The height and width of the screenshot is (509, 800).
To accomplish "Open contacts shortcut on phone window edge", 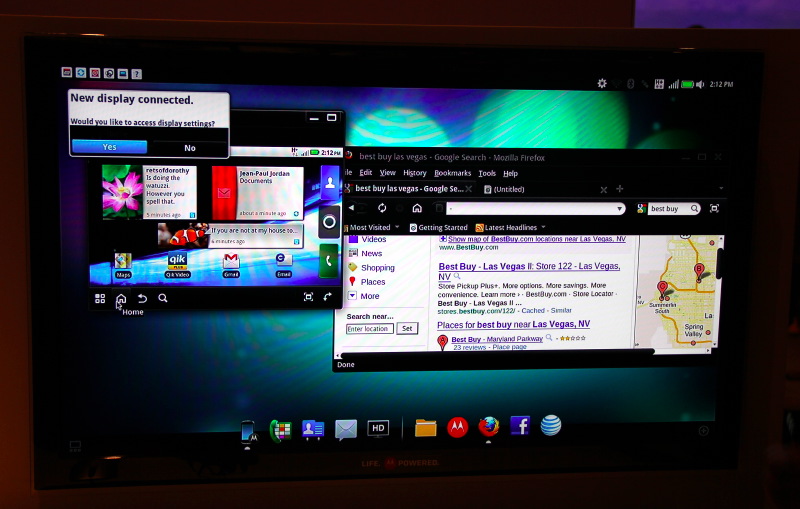I will pos(330,183).
